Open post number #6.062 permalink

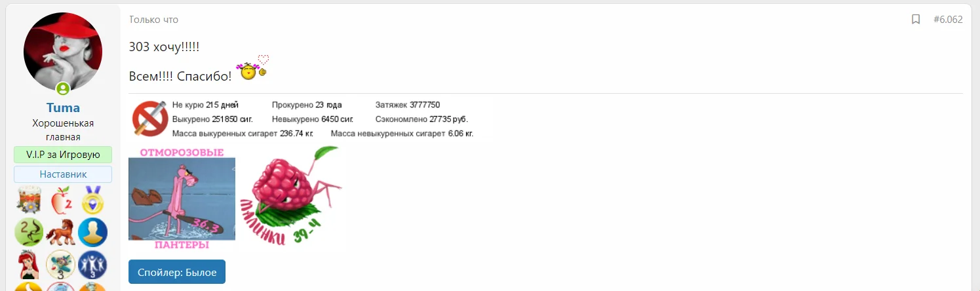coord(948,20)
